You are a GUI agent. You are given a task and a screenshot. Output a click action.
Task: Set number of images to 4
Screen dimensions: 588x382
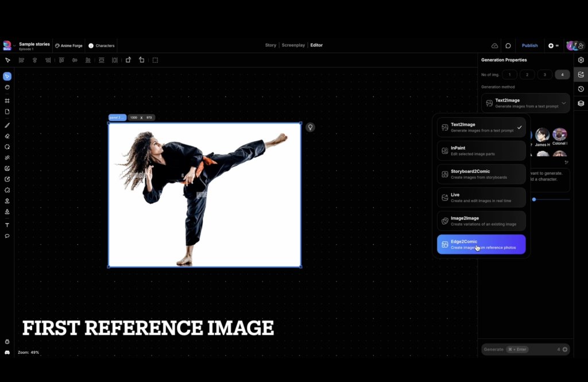tap(562, 75)
